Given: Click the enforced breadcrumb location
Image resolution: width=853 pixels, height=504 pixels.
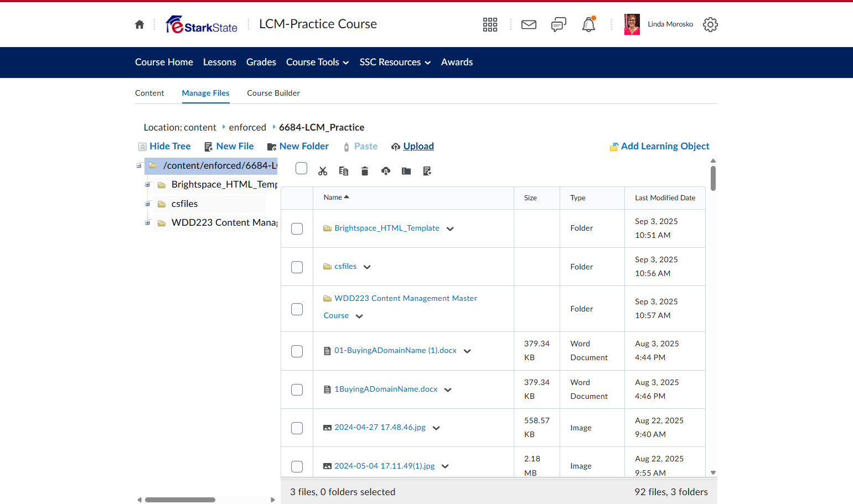Looking at the screenshot, I should coord(247,127).
